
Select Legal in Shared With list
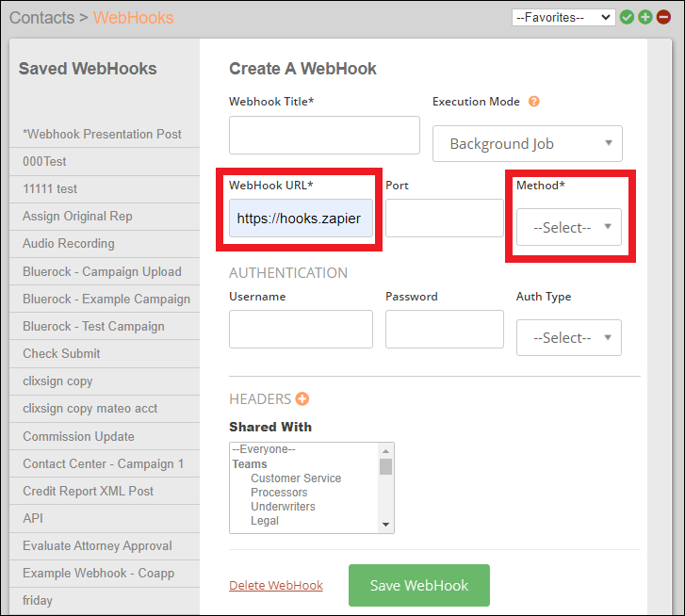(x=265, y=520)
